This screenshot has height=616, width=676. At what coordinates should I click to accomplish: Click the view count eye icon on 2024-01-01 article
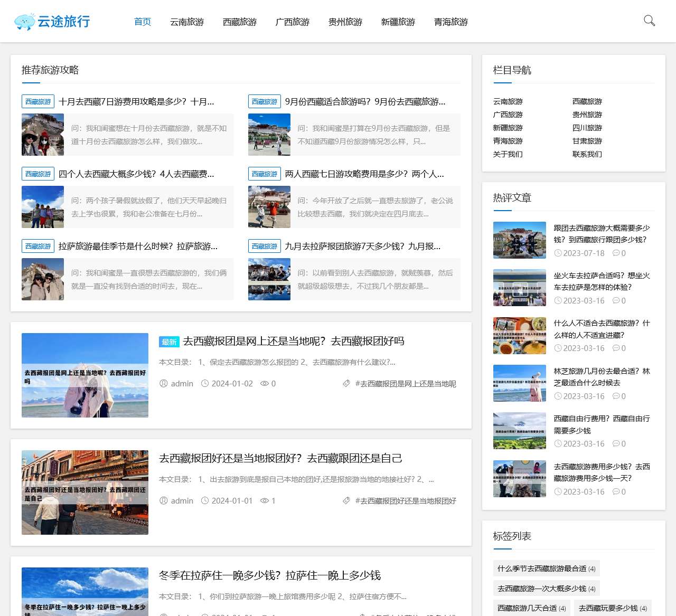tap(265, 501)
